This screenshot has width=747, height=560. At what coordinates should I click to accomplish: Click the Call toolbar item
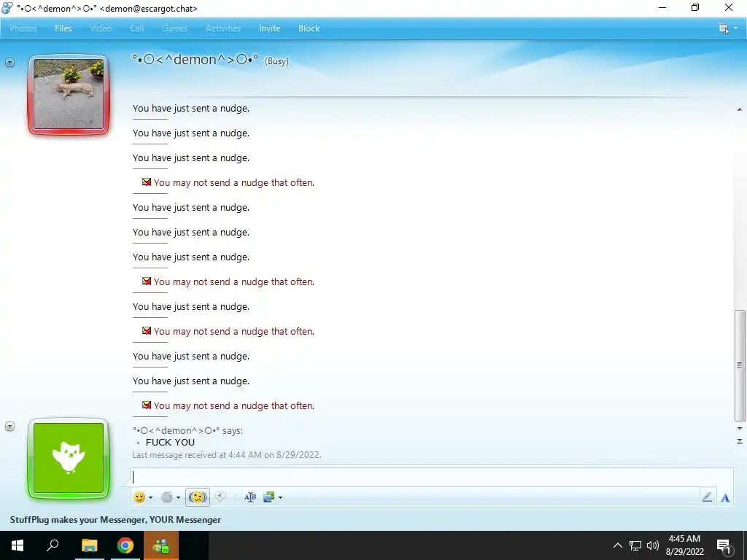click(x=136, y=28)
